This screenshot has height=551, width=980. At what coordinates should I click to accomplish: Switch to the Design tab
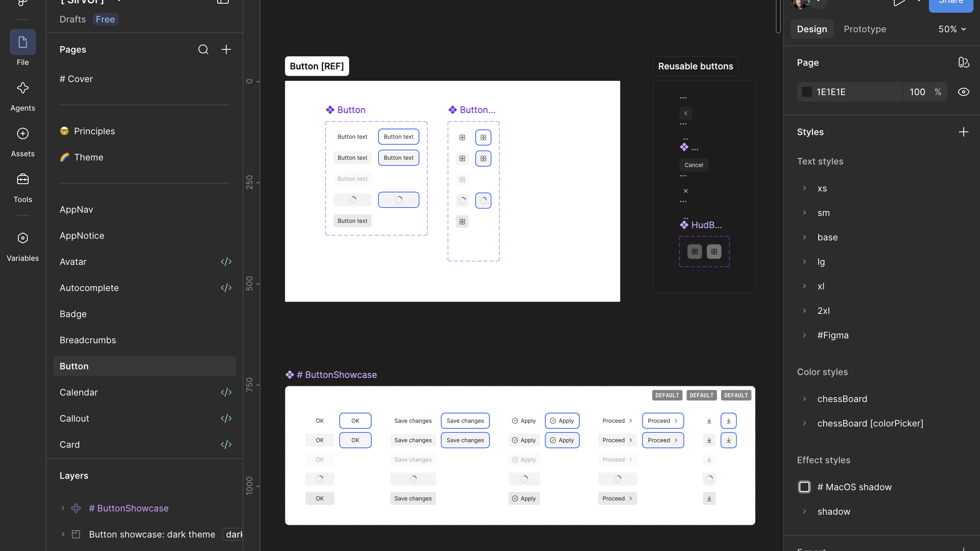tap(812, 29)
